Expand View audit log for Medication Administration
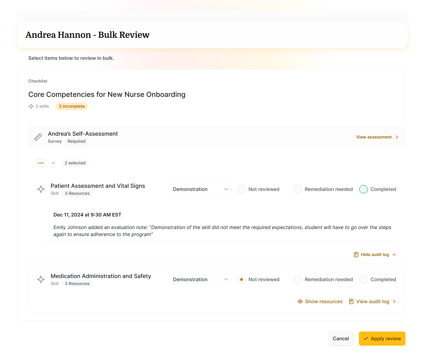Image resolution: width=425 pixels, height=363 pixels. coord(372,301)
